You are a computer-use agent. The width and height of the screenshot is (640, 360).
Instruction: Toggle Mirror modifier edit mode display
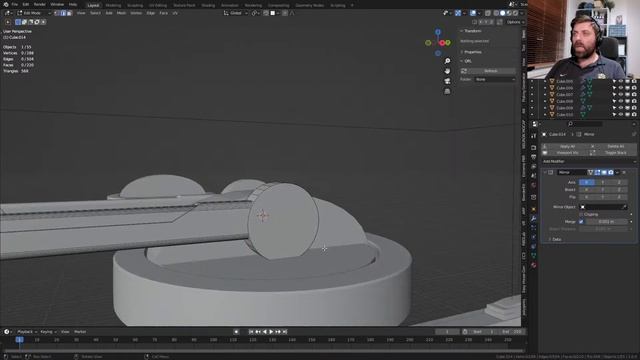(598, 173)
